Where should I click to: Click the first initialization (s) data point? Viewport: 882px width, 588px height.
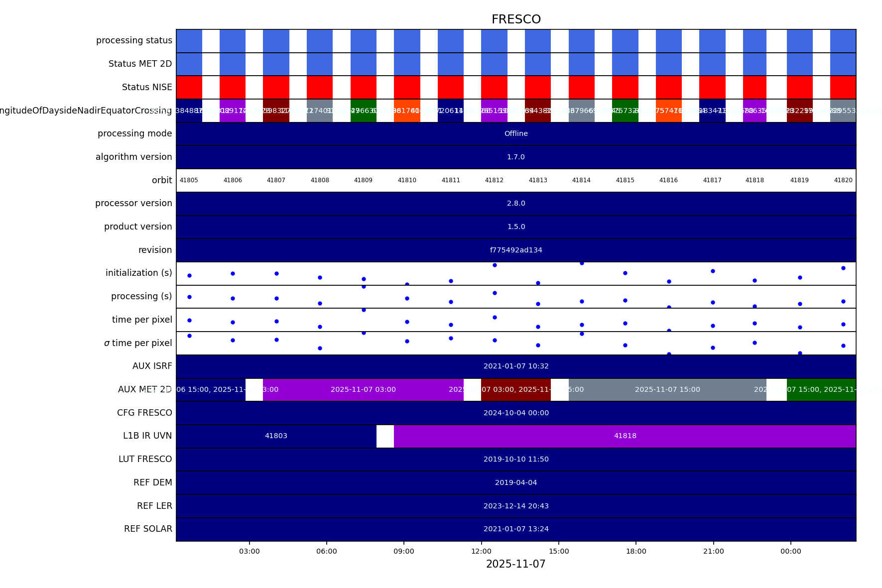tap(189, 275)
